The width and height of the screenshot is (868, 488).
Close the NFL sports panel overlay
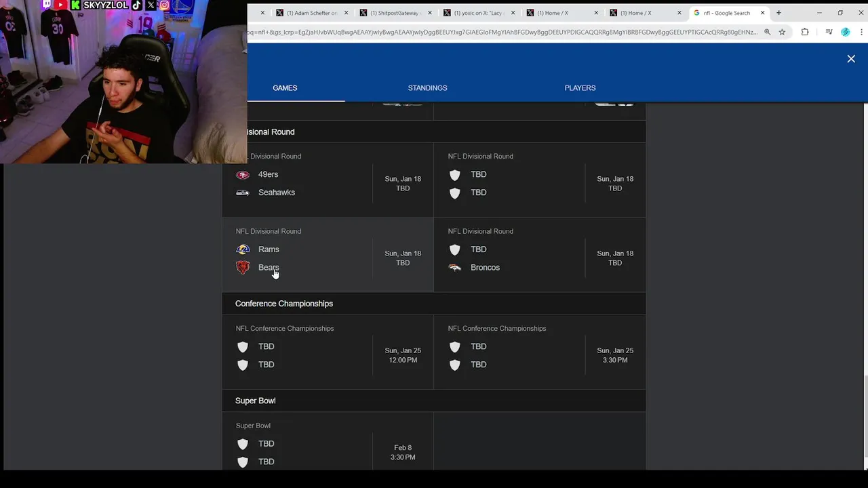(851, 59)
